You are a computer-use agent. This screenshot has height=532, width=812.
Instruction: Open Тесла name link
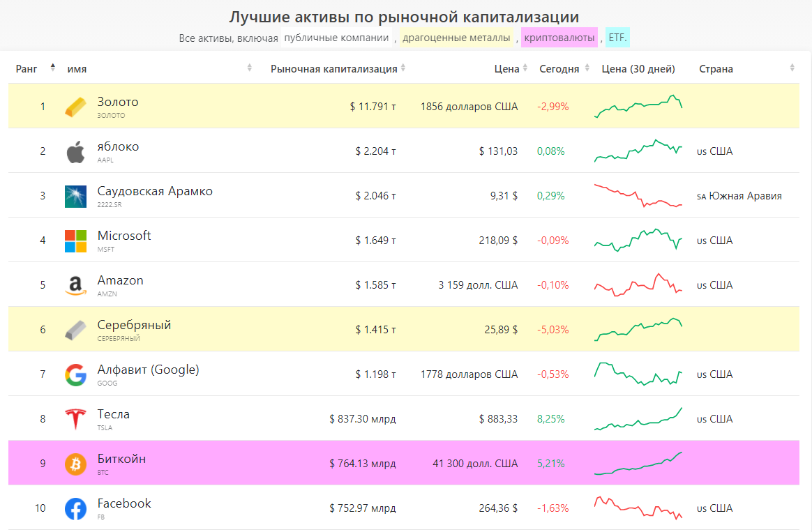point(114,414)
